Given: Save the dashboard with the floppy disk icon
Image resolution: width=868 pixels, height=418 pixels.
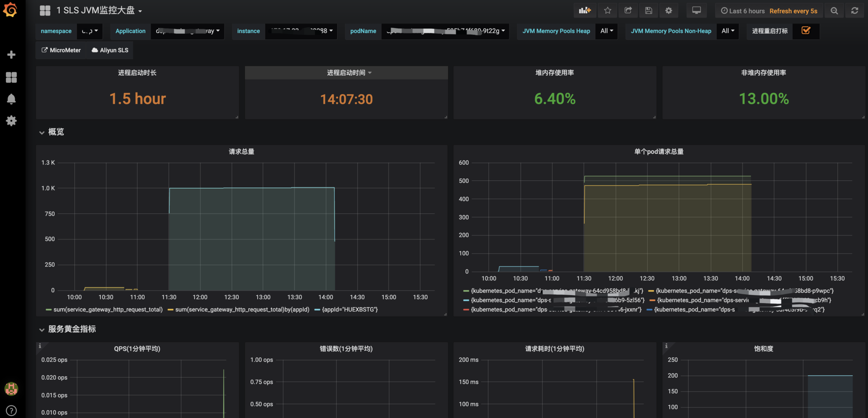Looking at the screenshot, I should (649, 10).
